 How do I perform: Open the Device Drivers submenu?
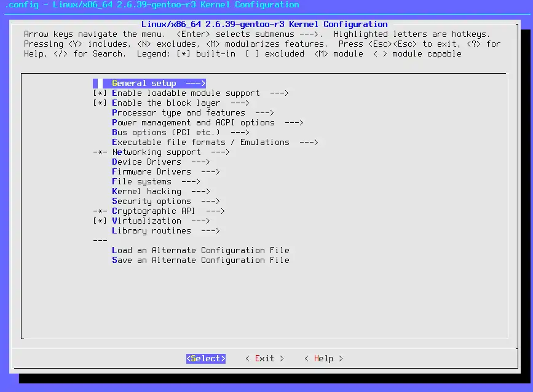[161, 162]
